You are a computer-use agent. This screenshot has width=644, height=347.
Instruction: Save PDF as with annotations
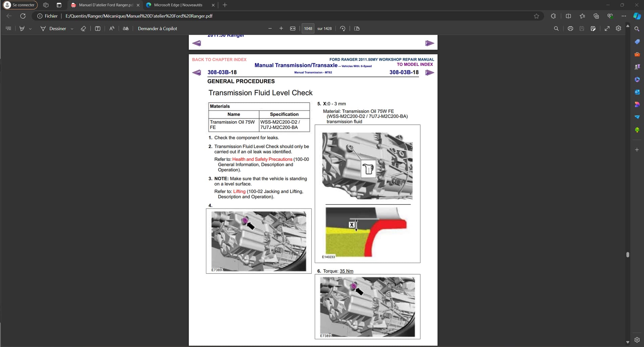pyautogui.click(x=593, y=28)
